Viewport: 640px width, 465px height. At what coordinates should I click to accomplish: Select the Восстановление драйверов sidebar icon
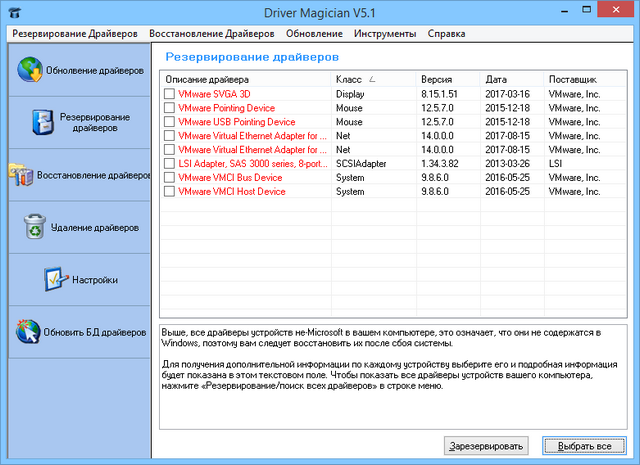(x=21, y=175)
